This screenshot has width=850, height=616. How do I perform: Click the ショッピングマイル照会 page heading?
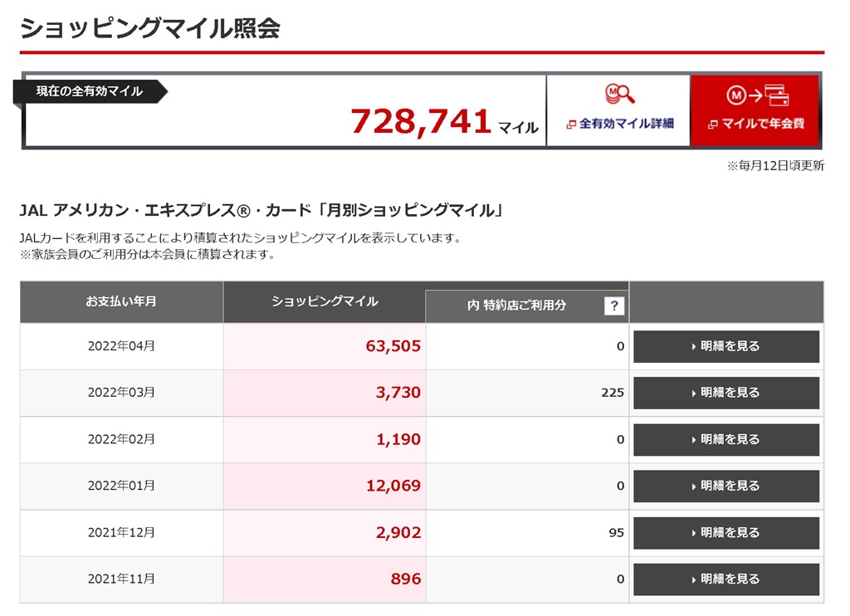[x=150, y=28]
